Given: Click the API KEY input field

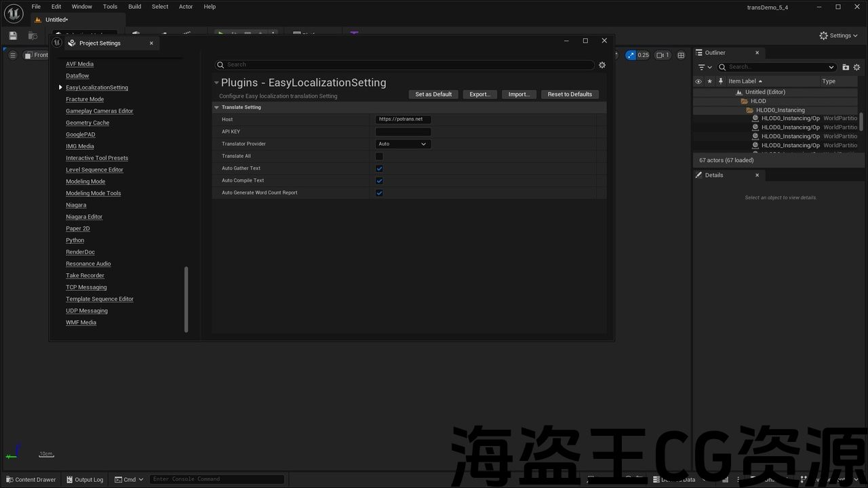Looking at the screenshot, I should [403, 132].
